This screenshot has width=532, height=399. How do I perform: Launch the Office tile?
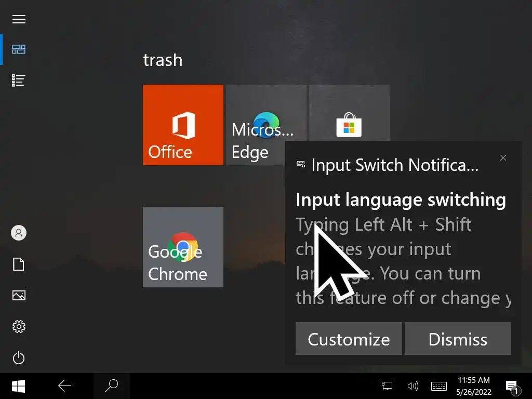pos(183,125)
